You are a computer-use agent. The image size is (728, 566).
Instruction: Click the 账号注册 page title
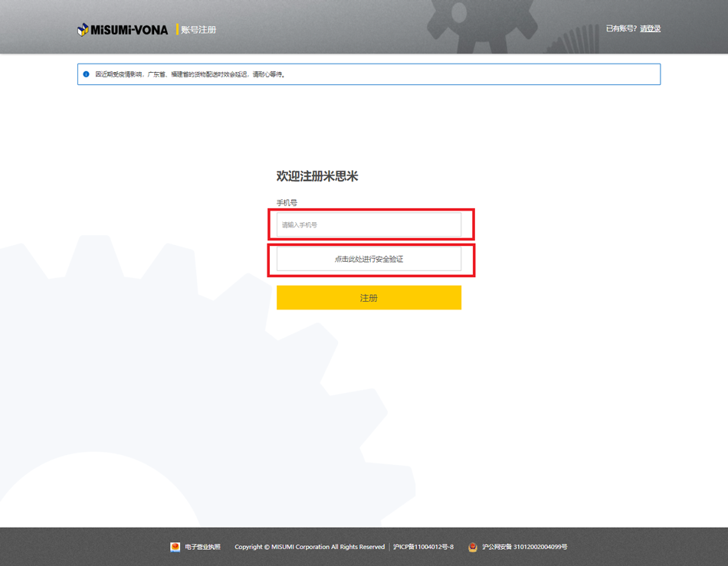coord(199,30)
